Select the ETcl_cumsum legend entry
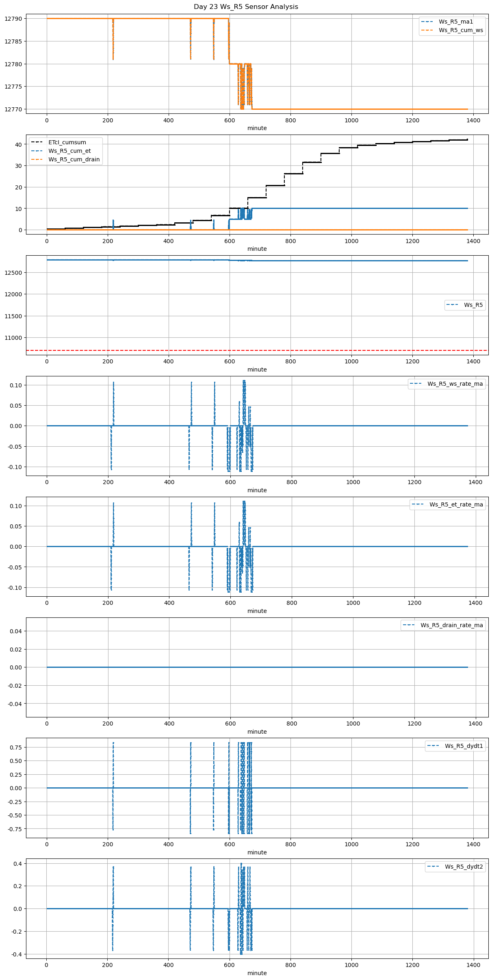 click(x=67, y=142)
